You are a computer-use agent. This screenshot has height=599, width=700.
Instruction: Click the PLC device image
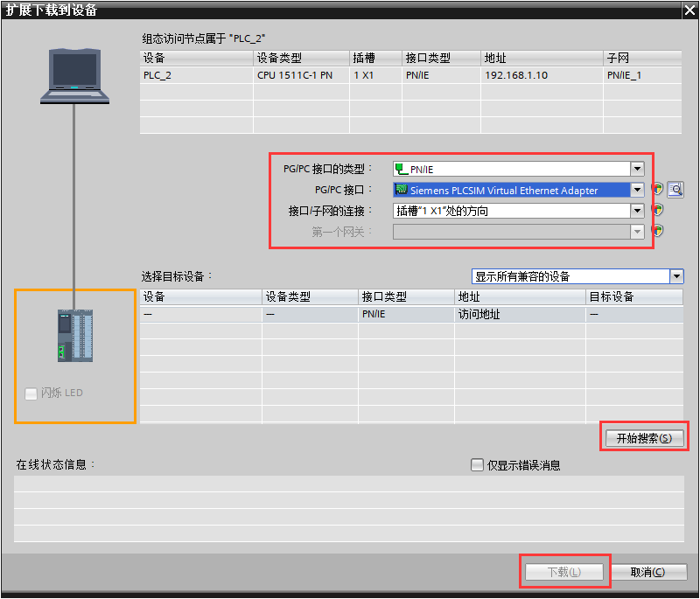pyautogui.click(x=75, y=336)
